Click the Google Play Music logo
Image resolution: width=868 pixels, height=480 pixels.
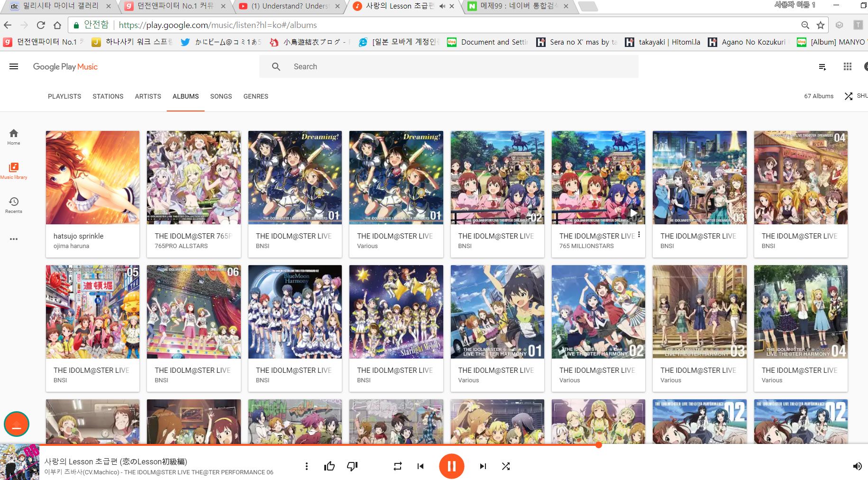click(65, 67)
